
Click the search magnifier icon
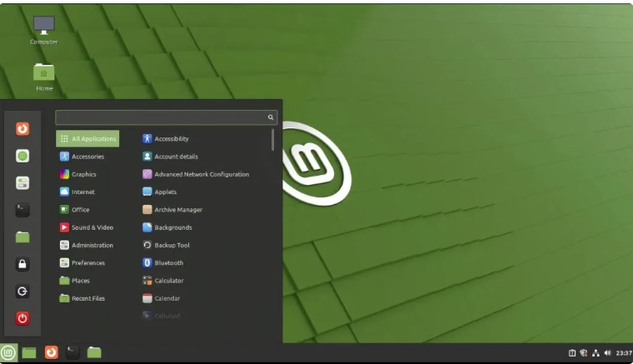point(271,117)
